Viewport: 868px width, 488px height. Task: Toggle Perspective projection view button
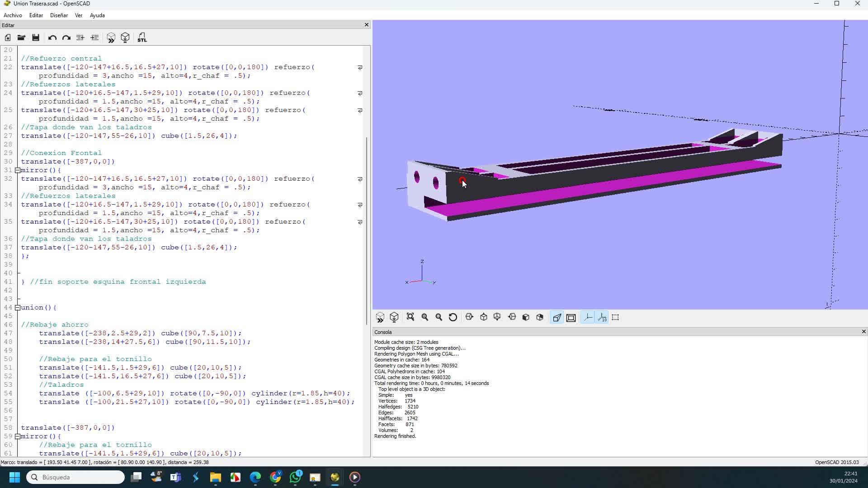coord(557,318)
